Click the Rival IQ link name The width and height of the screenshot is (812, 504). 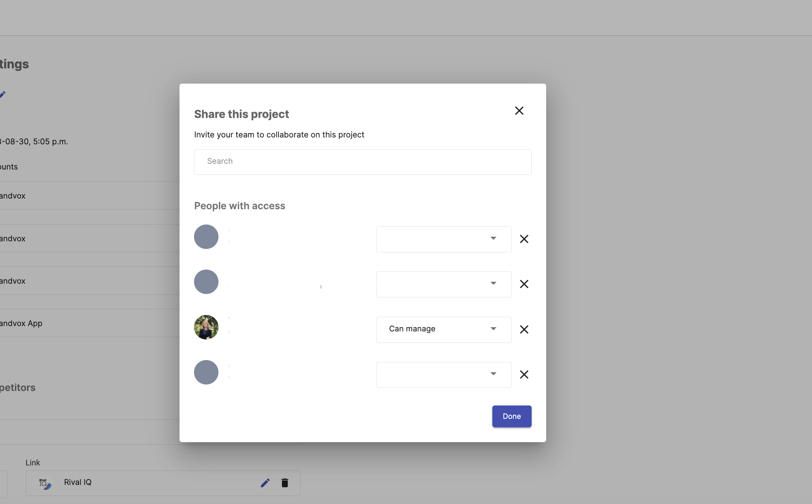point(78,482)
